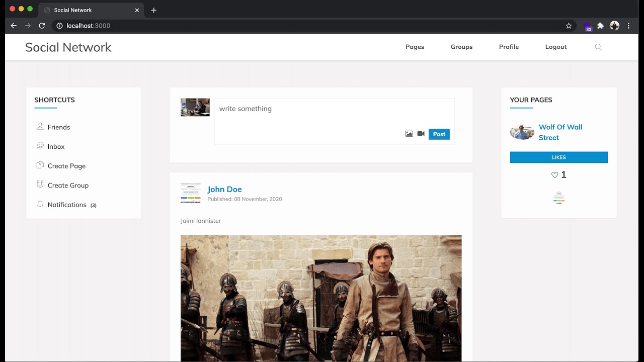
Task: Click the Social Network site title
Action: point(68,47)
